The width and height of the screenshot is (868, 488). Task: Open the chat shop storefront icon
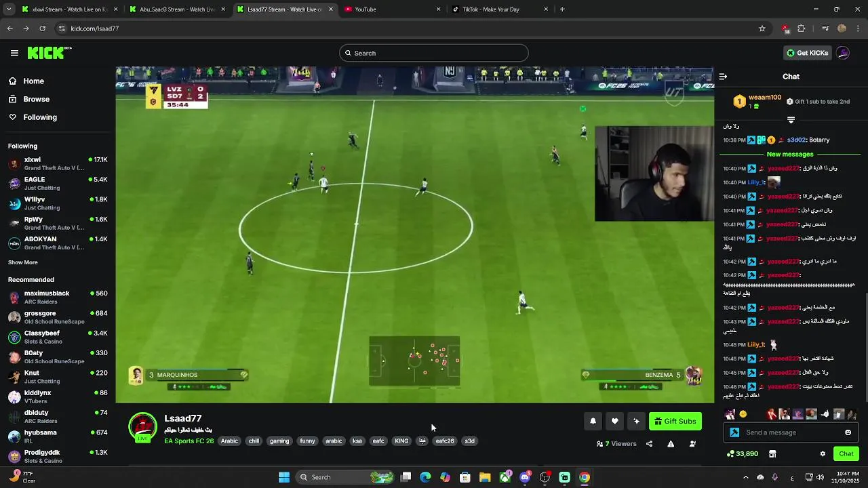pyautogui.click(x=772, y=453)
